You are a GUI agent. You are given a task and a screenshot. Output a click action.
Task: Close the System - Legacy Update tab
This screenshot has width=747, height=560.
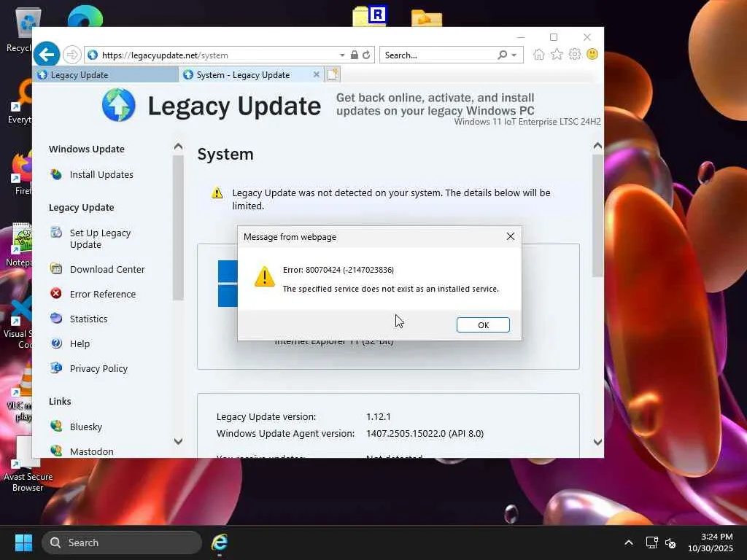tap(316, 75)
